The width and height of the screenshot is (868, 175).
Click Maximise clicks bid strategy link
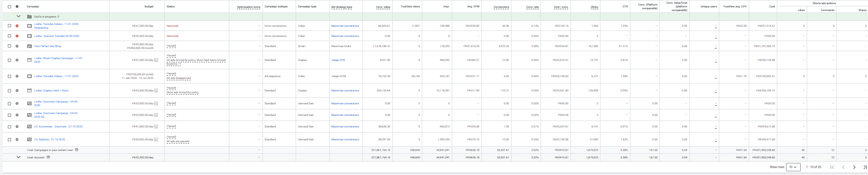(341, 46)
